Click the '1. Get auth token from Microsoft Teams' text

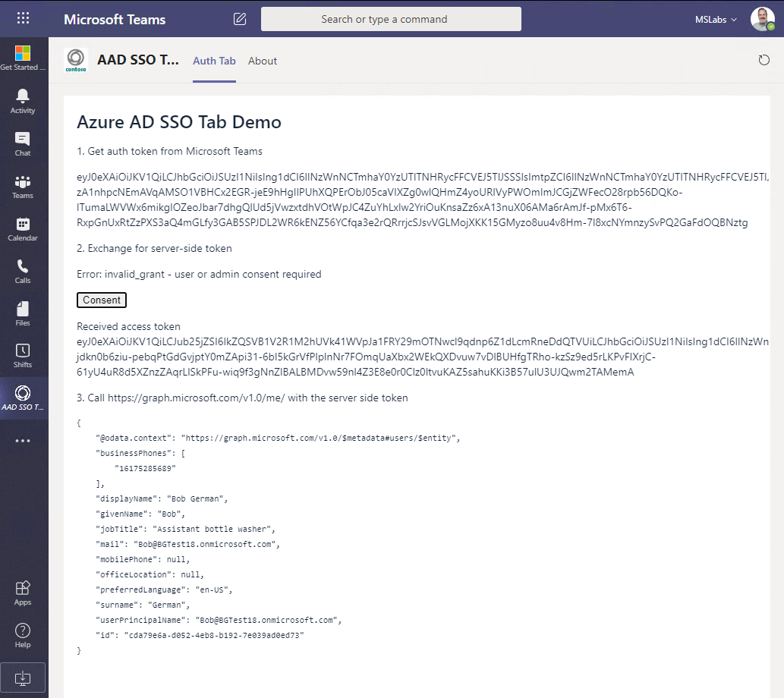pyautogui.click(x=169, y=152)
